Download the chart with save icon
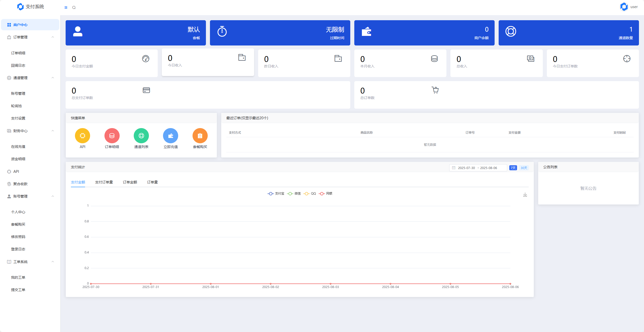This screenshot has width=644, height=332. click(525, 195)
